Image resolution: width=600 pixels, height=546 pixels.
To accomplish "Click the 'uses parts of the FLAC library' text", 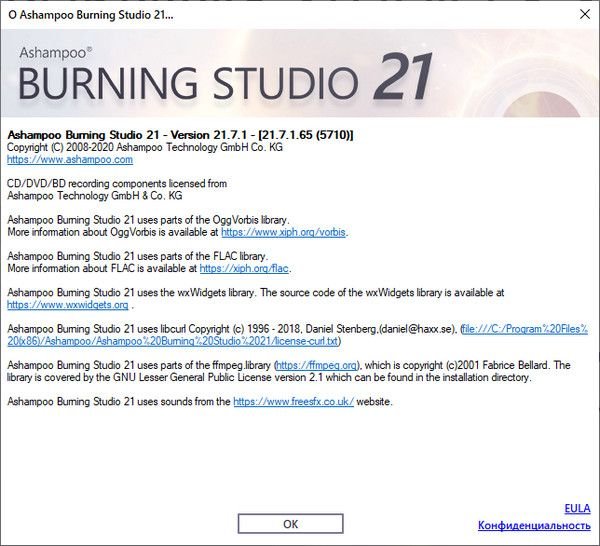I will point(138,256).
